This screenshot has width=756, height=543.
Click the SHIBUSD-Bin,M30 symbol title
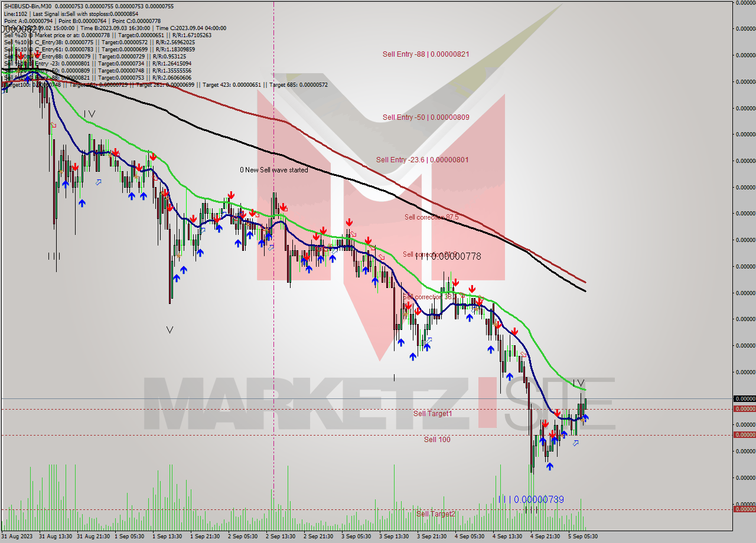[x=27, y=6]
